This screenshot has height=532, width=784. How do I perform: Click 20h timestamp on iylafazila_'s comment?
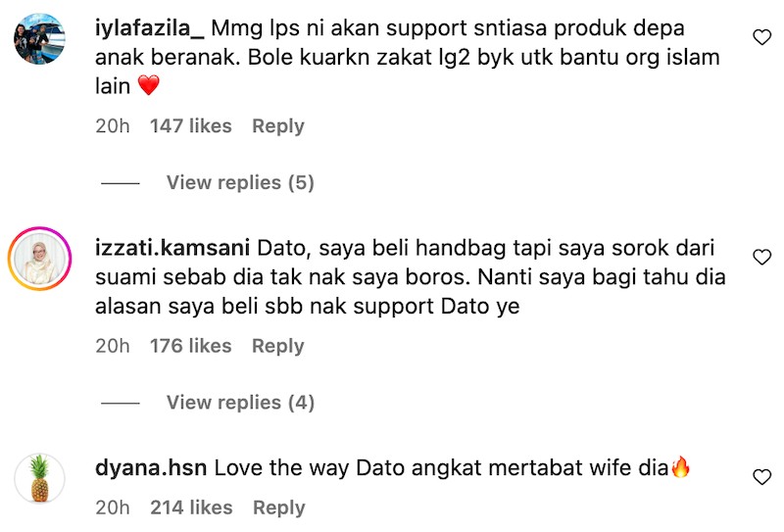[x=113, y=126]
